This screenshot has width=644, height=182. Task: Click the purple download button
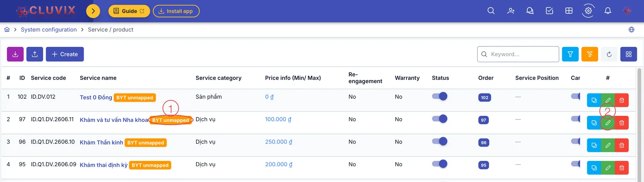15,54
